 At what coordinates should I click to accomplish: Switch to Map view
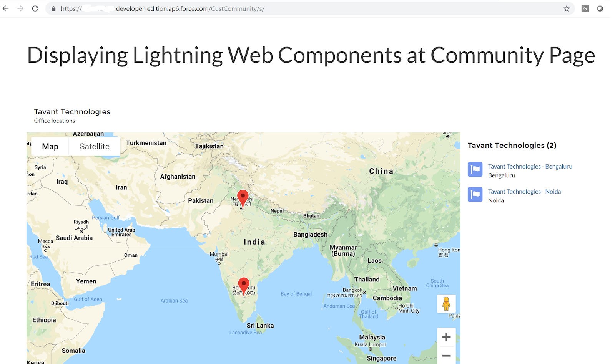[x=50, y=146]
